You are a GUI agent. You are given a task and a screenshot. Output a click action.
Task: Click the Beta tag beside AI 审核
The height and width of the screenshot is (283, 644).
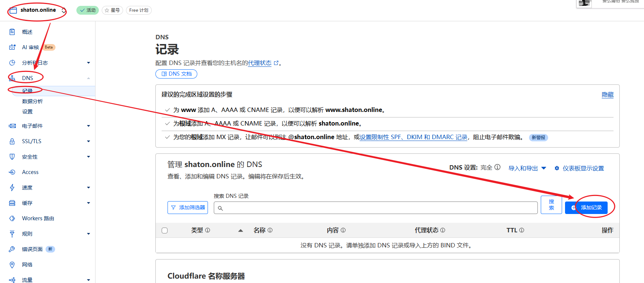pyautogui.click(x=49, y=47)
